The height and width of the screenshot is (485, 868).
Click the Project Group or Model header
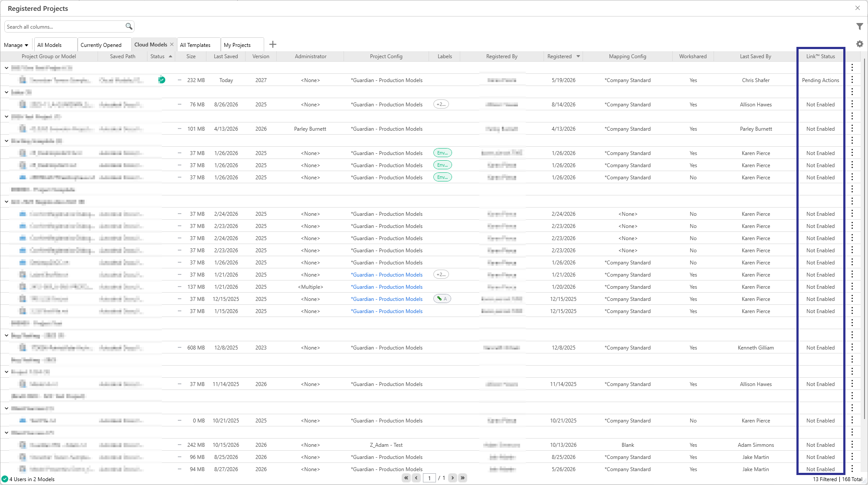pyautogui.click(x=49, y=56)
